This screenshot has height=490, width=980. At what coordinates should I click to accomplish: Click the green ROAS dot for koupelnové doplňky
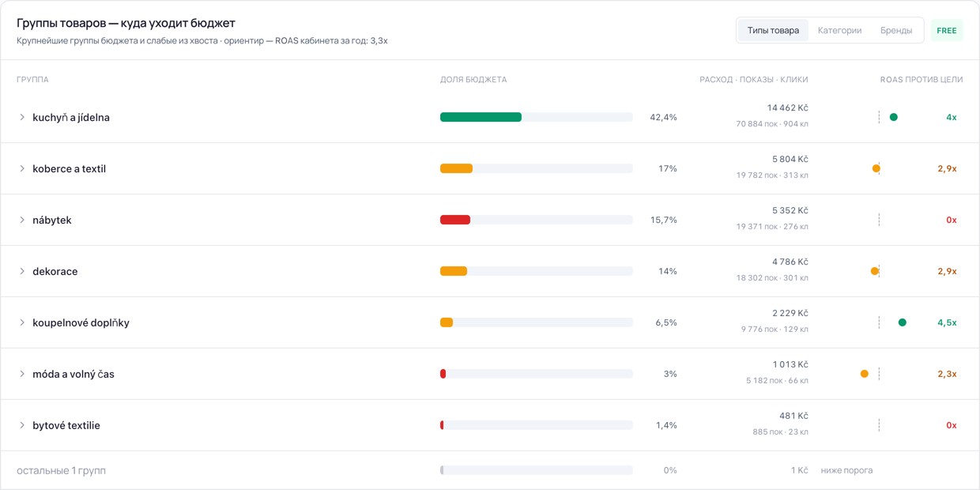pos(903,322)
